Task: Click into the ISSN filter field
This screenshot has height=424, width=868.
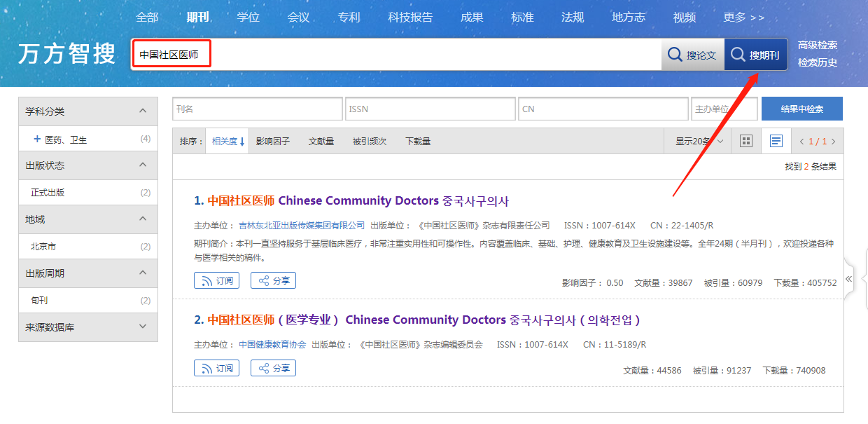Action: tap(430, 109)
